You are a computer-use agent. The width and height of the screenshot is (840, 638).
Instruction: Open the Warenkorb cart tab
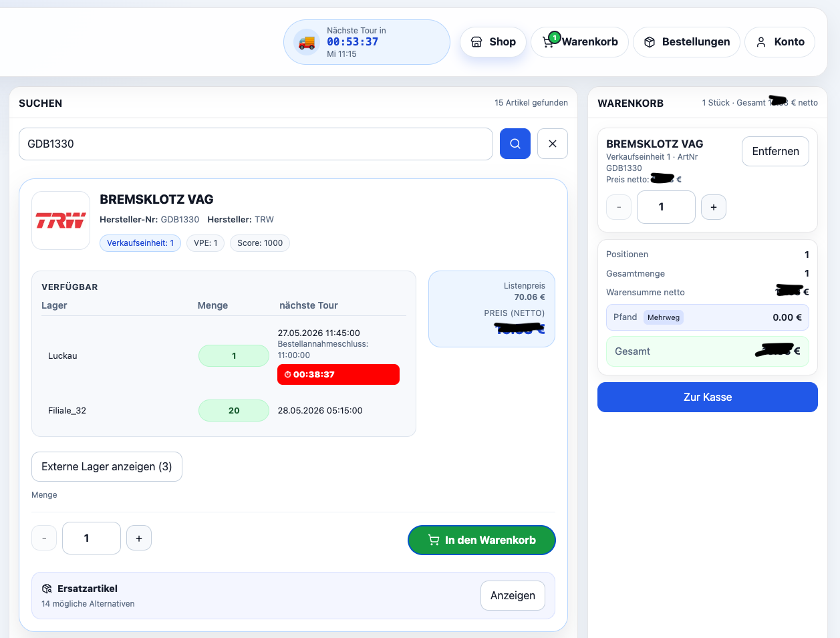[x=579, y=42]
